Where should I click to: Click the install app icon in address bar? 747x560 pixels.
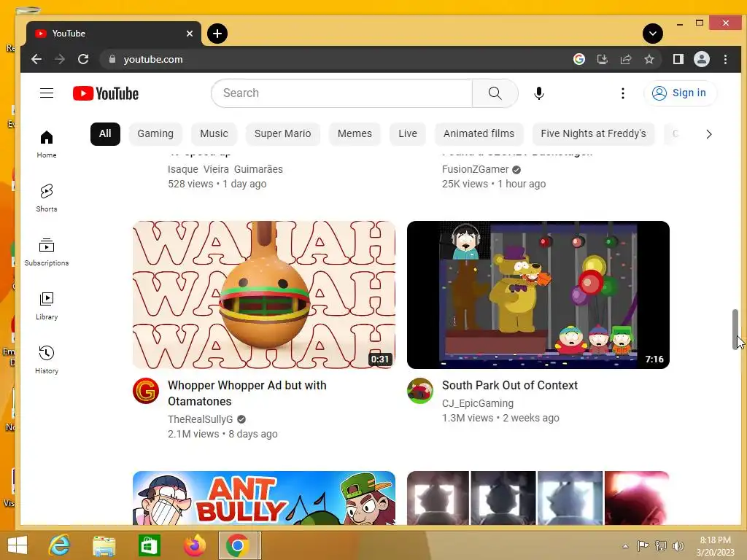coord(602,59)
